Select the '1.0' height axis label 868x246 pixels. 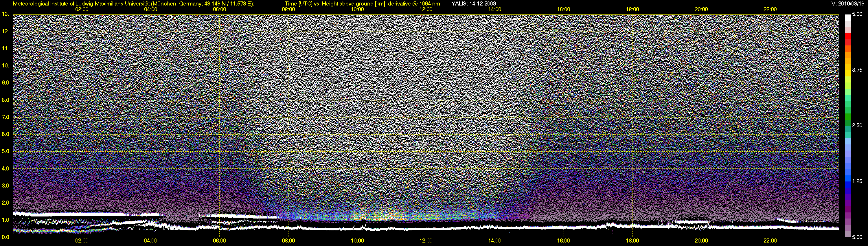5,220
